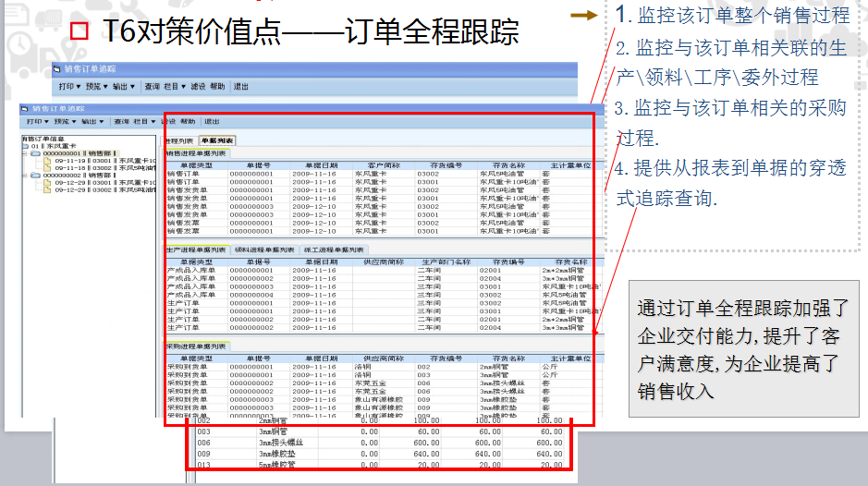Collapse the 0000000002 销售部 tree node
The height and width of the screenshot is (486, 868).
coord(25,176)
